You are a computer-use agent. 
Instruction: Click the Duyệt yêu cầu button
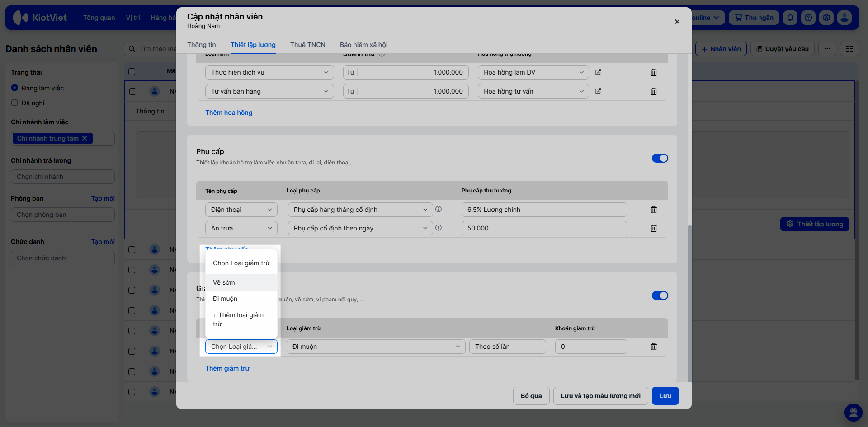pos(783,49)
